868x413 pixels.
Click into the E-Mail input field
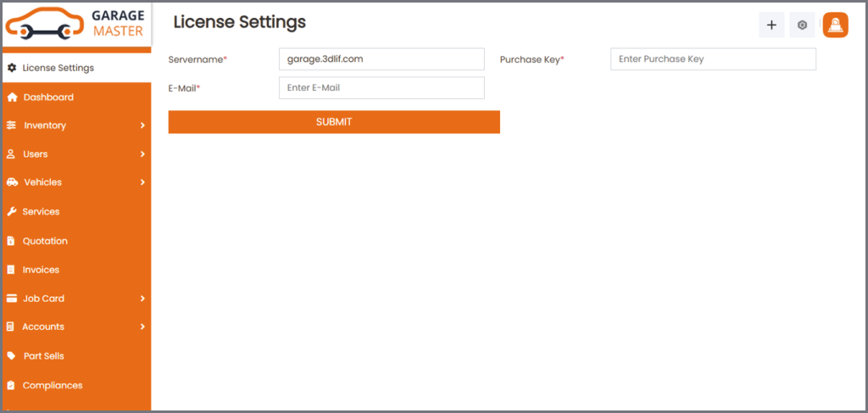381,88
